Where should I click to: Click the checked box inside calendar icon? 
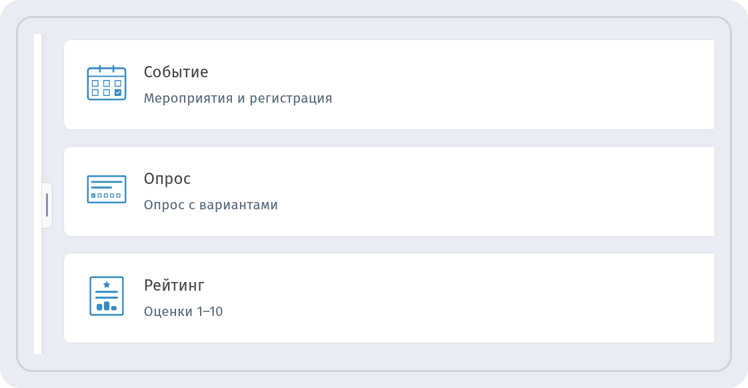click(x=118, y=93)
